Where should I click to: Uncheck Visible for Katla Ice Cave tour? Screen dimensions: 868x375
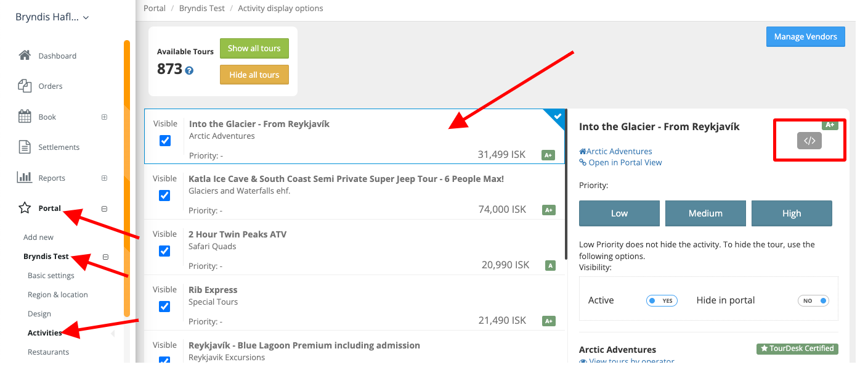[x=164, y=195]
